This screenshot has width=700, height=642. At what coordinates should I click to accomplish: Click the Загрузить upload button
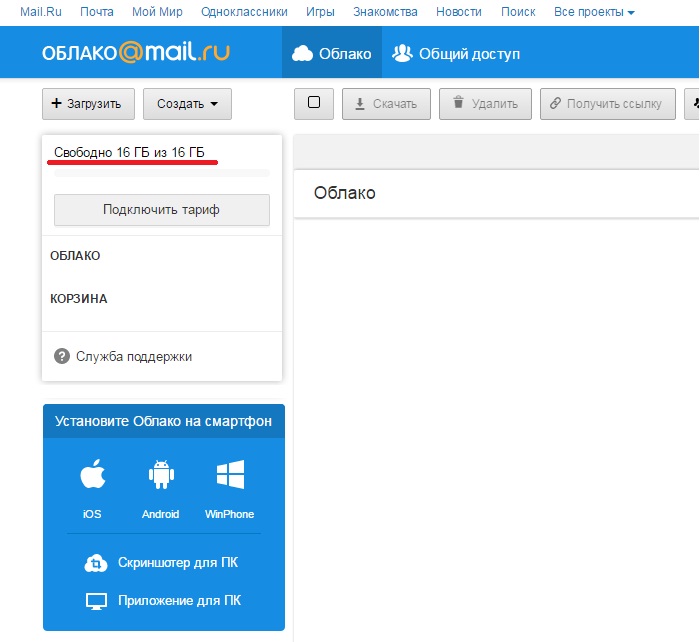pos(88,104)
